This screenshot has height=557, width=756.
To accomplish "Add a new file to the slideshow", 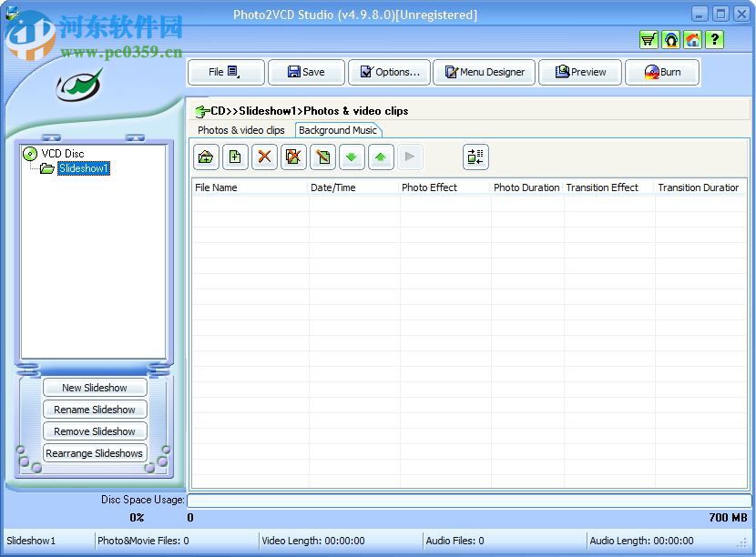I will [235, 157].
